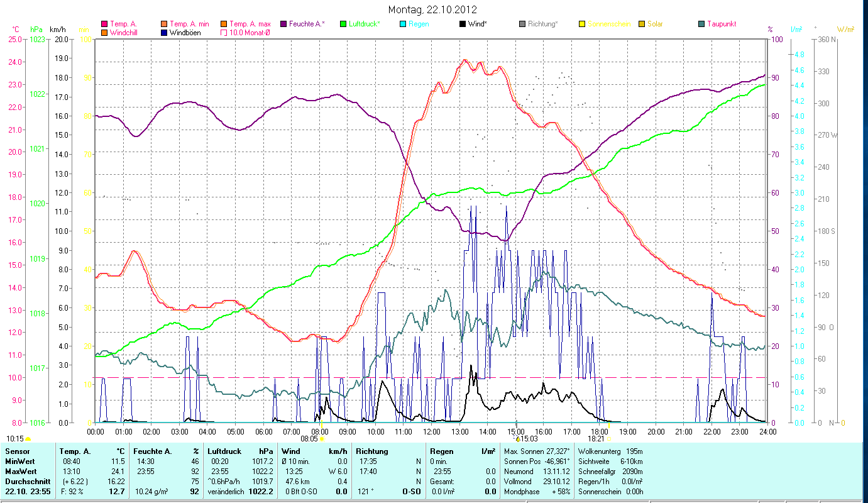
Task: Click the Sonnen Pos -46,961° entry
Action: [x=537, y=461]
